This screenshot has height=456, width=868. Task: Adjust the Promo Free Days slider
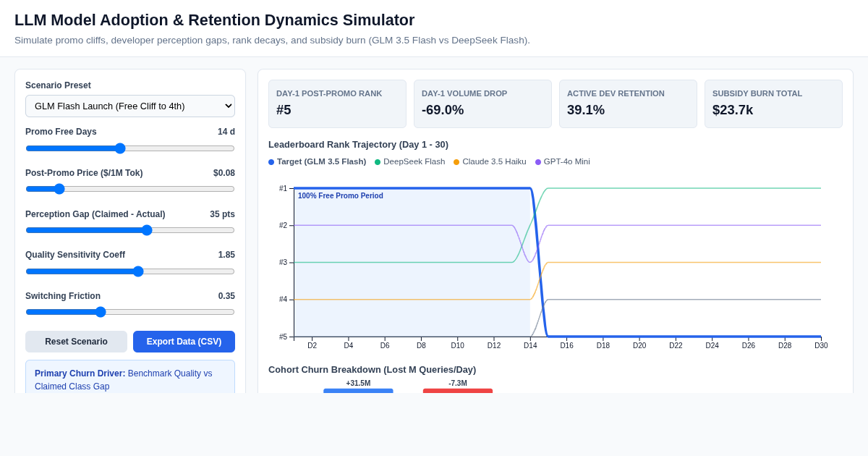(x=130, y=148)
